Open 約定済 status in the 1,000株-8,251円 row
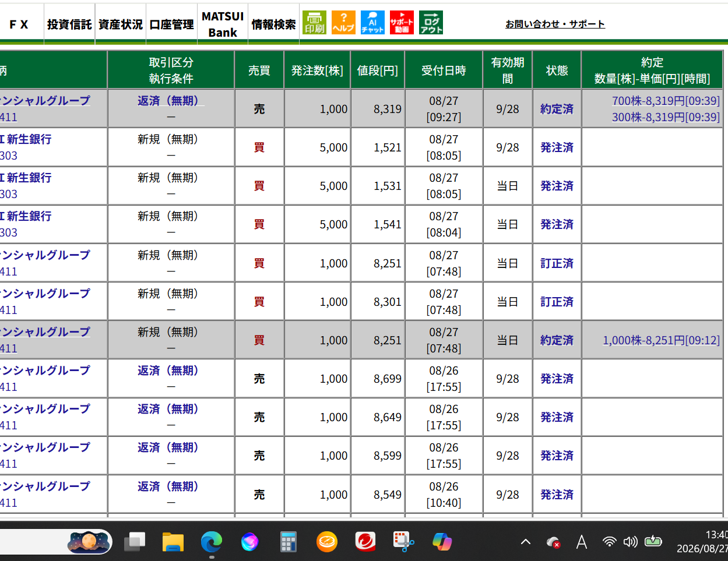The height and width of the screenshot is (561, 728). coord(557,340)
